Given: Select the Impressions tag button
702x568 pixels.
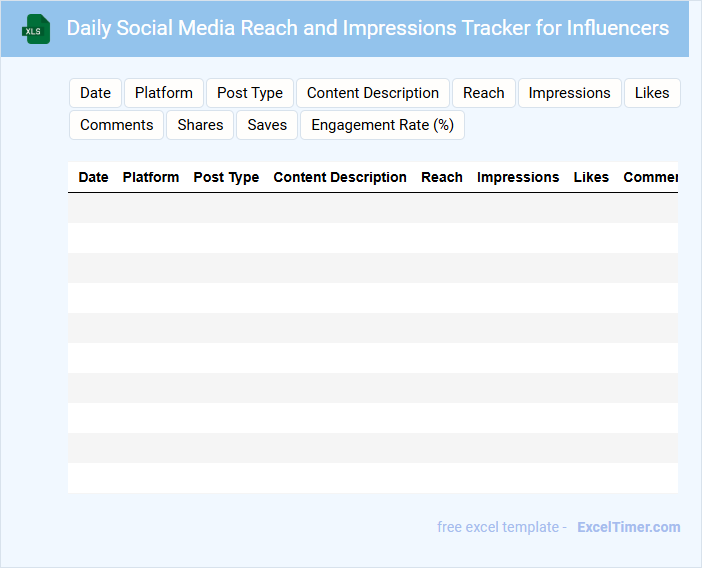Looking at the screenshot, I should pos(569,93).
